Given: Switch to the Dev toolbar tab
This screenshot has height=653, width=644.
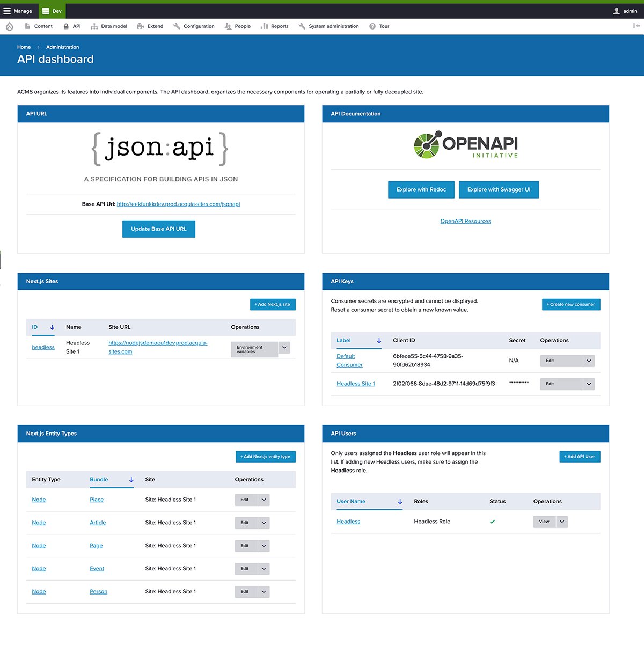Looking at the screenshot, I should (x=52, y=11).
